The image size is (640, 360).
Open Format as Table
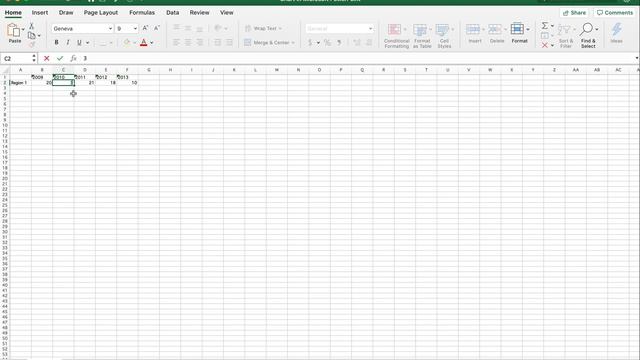tap(422, 36)
